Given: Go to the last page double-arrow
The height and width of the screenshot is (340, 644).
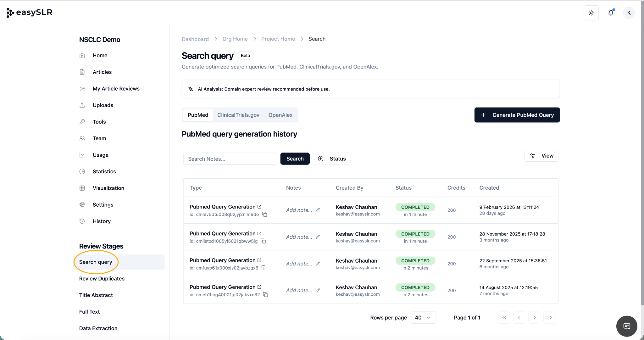Looking at the screenshot, I should 549,318.
